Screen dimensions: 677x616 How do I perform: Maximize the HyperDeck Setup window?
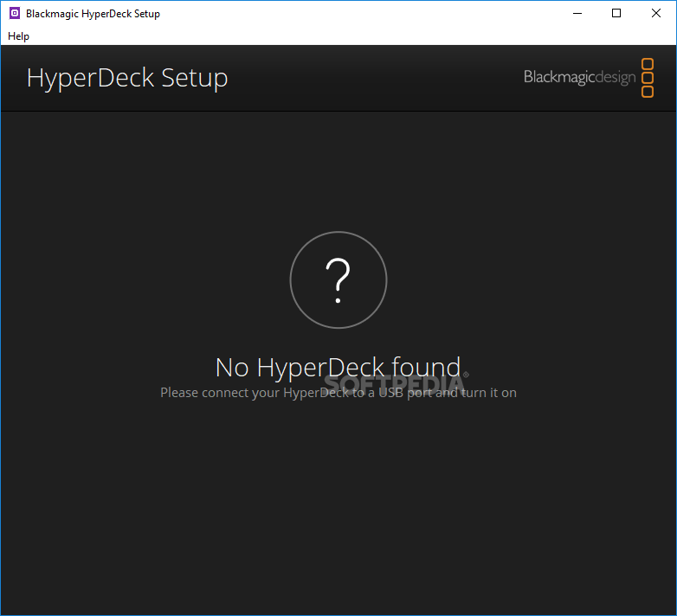pos(616,13)
